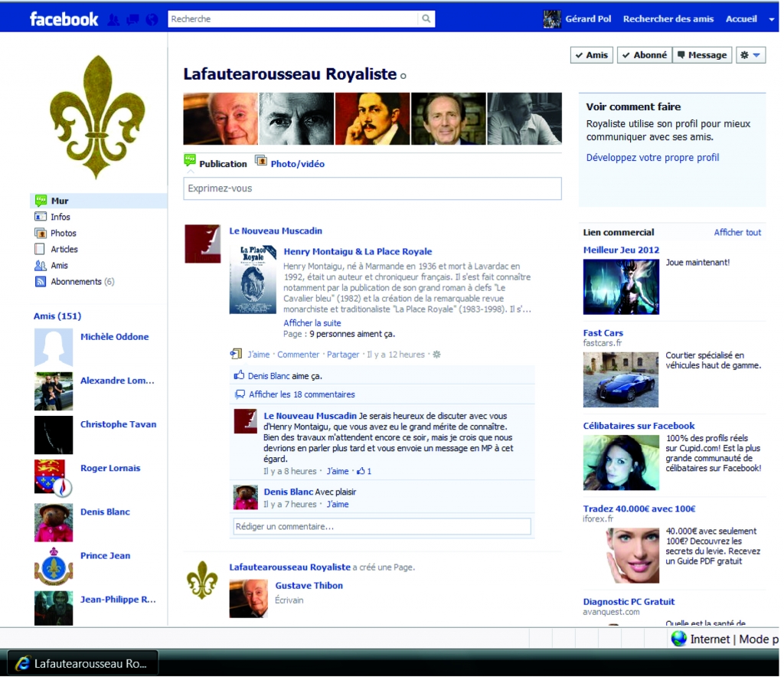Click the Accueil link in header
Viewport: 784px width, 677px height.
tap(741, 19)
